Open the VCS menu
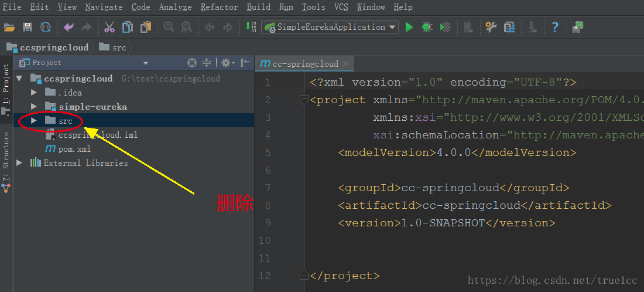Image resolution: width=644 pixels, height=292 pixels. pyautogui.click(x=341, y=7)
